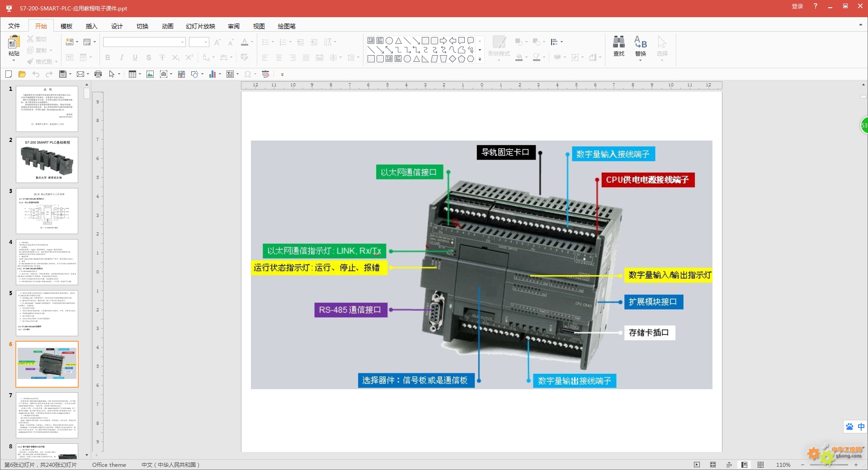
Task: Open the bullets list dropdown arrow
Action: [x=273, y=42]
